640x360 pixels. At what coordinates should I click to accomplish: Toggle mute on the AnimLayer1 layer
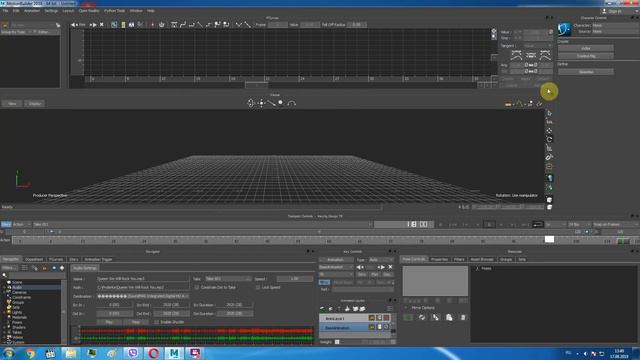(x=386, y=318)
